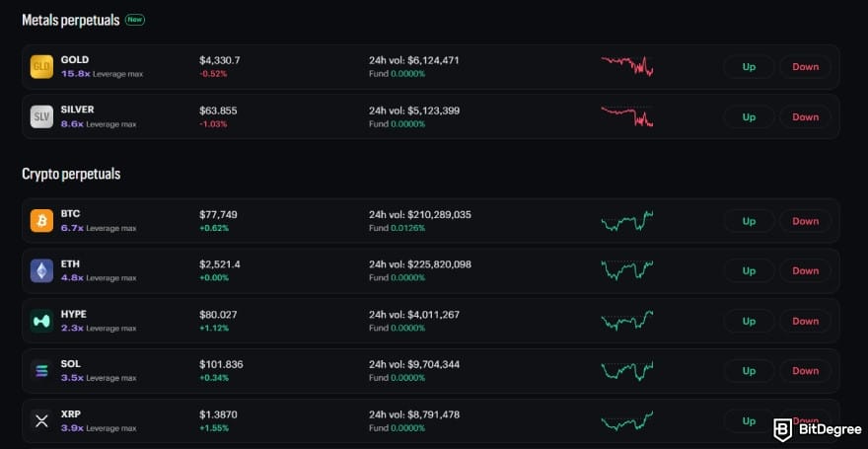
Task: Click BTC Fund rate 0.0126%
Action: coord(397,228)
